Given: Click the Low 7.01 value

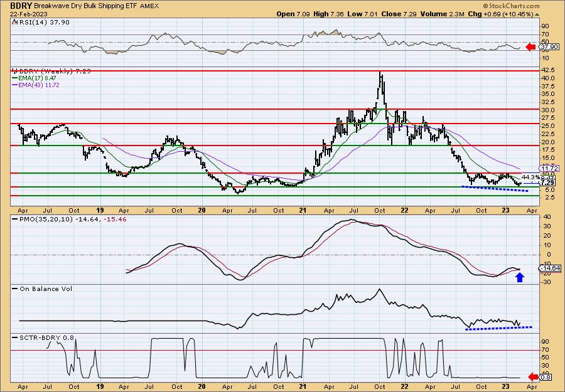Looking at the screenshot, I should 362,14.
